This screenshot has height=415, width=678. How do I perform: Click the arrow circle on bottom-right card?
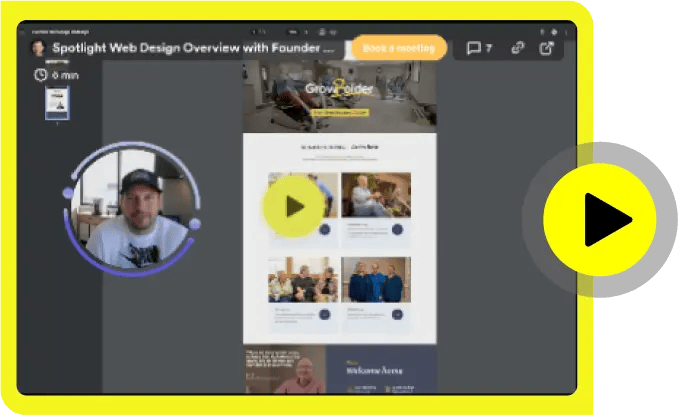pos(397,315)
